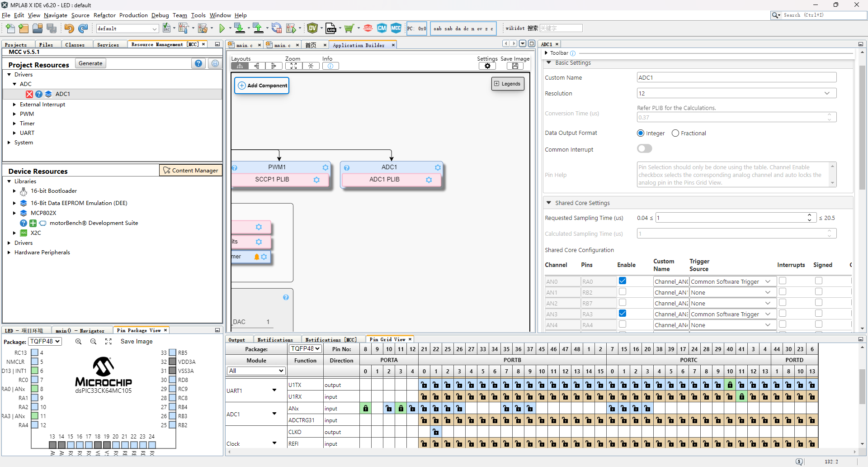Expand the PWM driver tree node

(x=14, y=114)
